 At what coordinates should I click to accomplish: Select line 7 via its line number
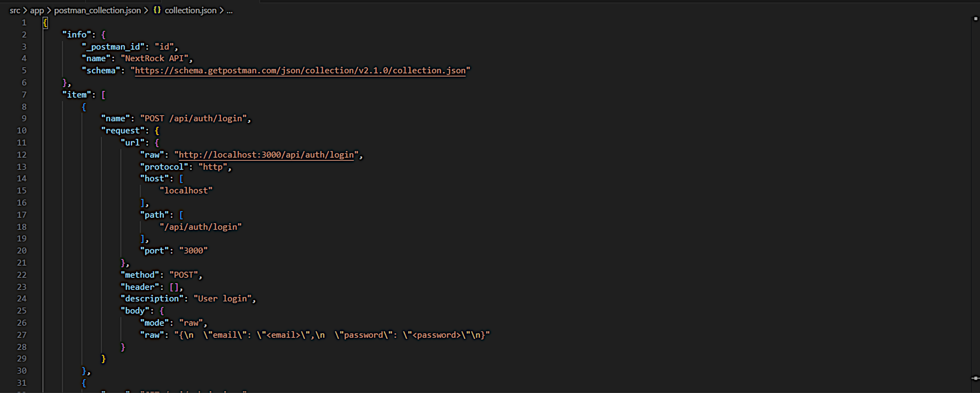24,95
